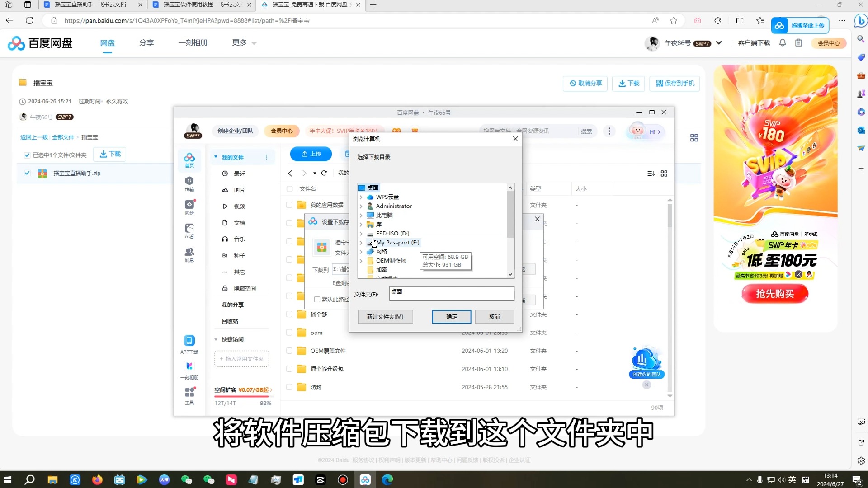The image size is (868, 488).
Task: Uncheck the 播宝宝直播助手.zip file checkbox
Action: coord(27,173)
